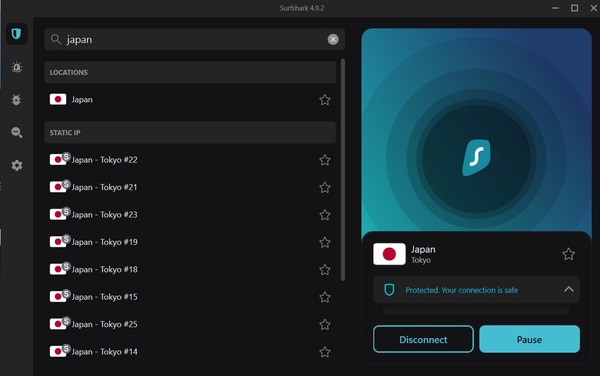Connect to Japan - Tokyo #22
600x376 pixels.
pos(190,160)
